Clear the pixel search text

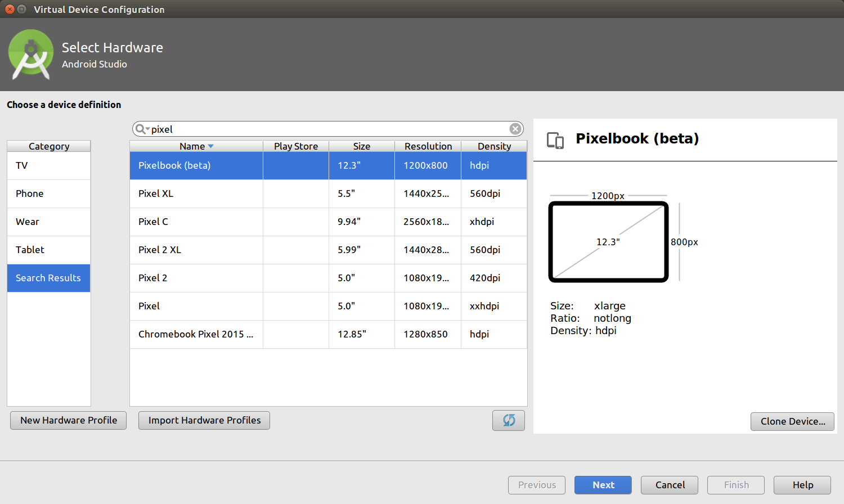pos(515,129)
